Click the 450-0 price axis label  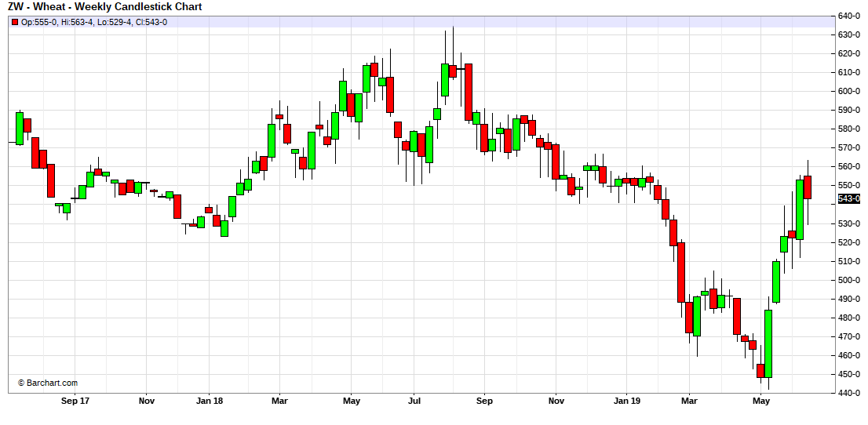coord(849,374)
